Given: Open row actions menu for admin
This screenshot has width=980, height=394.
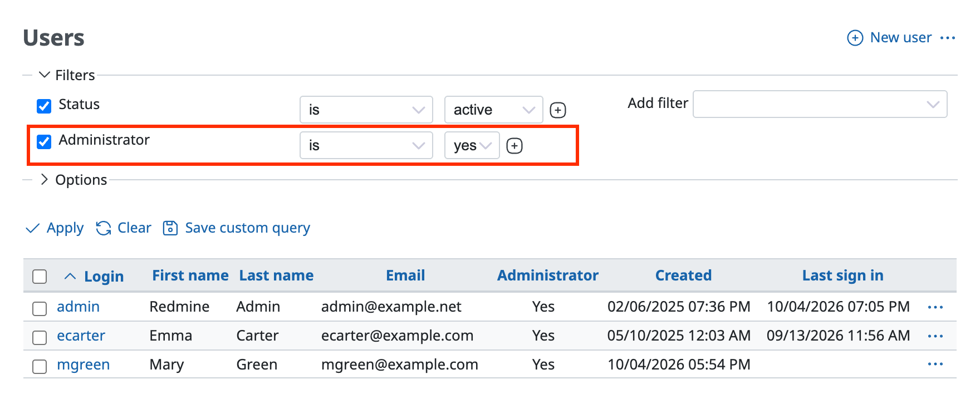Looking at the screenshot, I should point(935,307).
